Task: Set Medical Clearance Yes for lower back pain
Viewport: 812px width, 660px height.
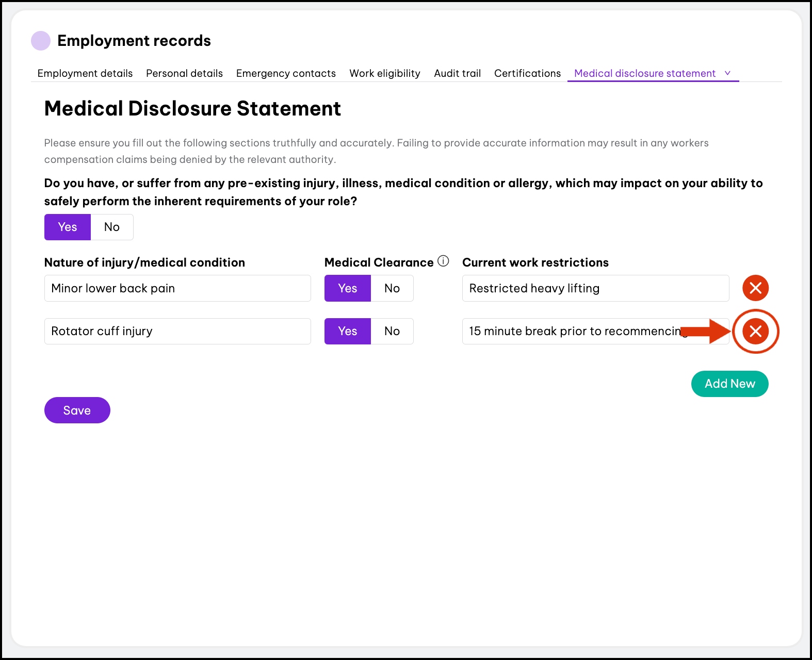Action: pos(347,288)
